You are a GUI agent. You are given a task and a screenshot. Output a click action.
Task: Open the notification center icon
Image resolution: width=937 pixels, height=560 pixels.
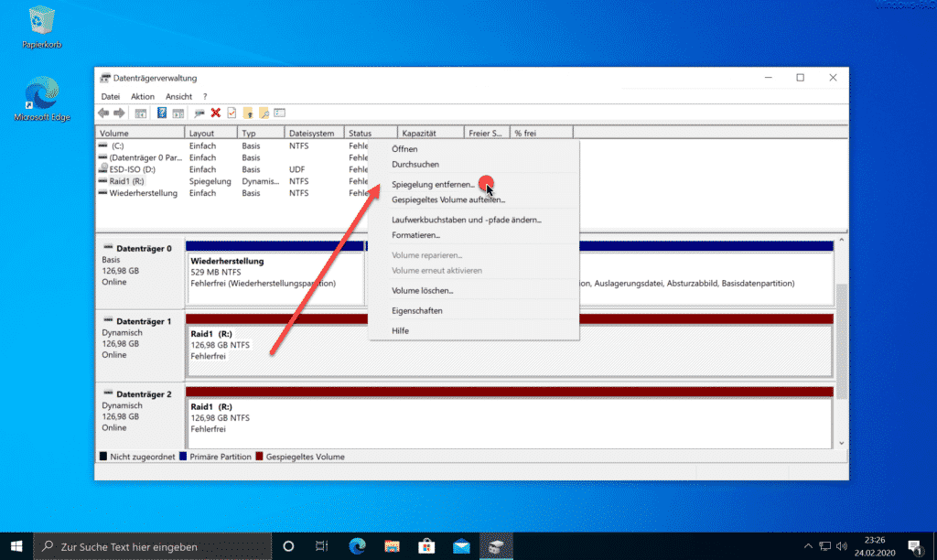(914, 546)
